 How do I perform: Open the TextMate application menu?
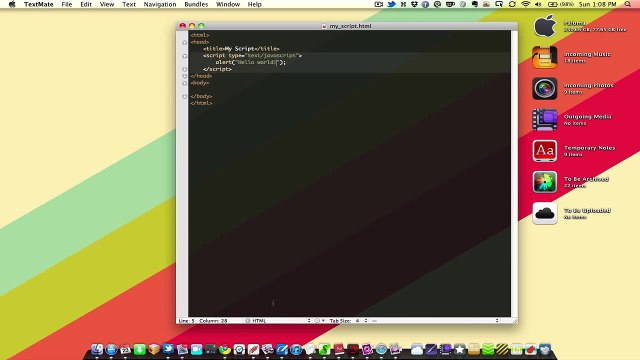[38, 4]
